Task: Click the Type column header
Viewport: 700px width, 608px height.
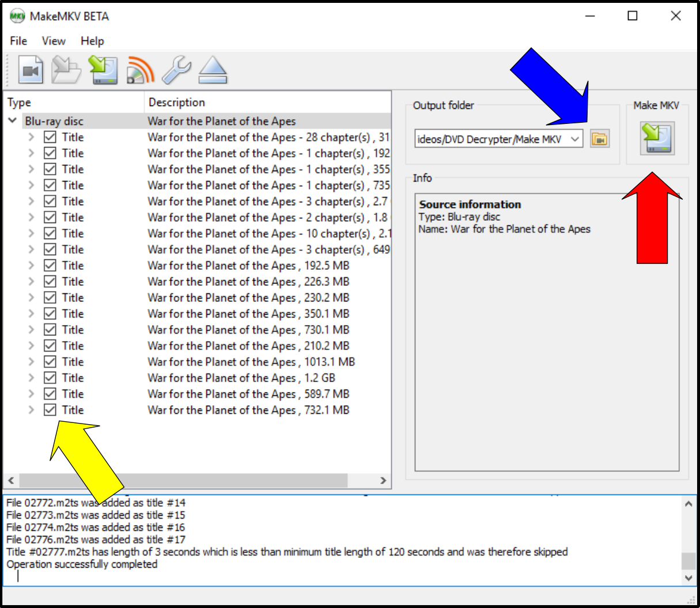Action: pyautogui.click(x=74, y=103)
